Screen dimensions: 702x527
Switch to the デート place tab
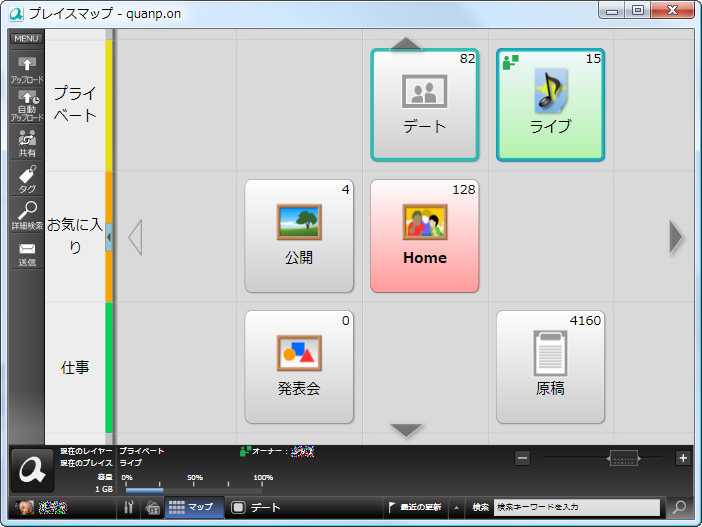pyautogui.click(x=257, y=507)
